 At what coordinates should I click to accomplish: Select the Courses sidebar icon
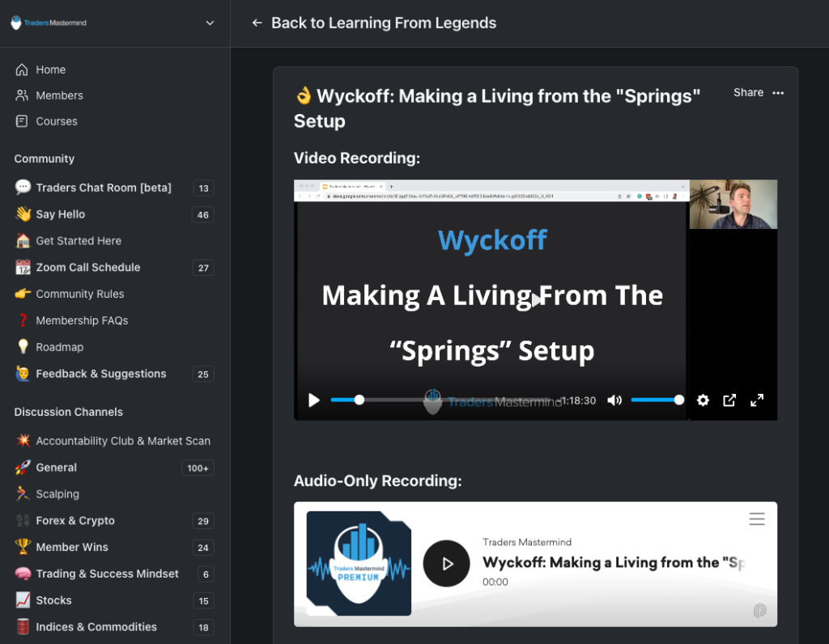click(x=22, y=121)
